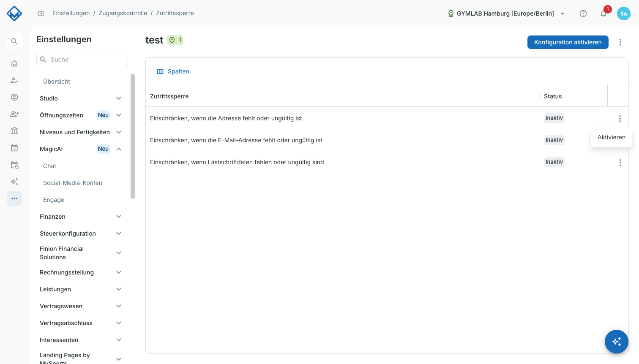Go to home via house icon
This screenshot has height=364, width=639.
point(14,63)
